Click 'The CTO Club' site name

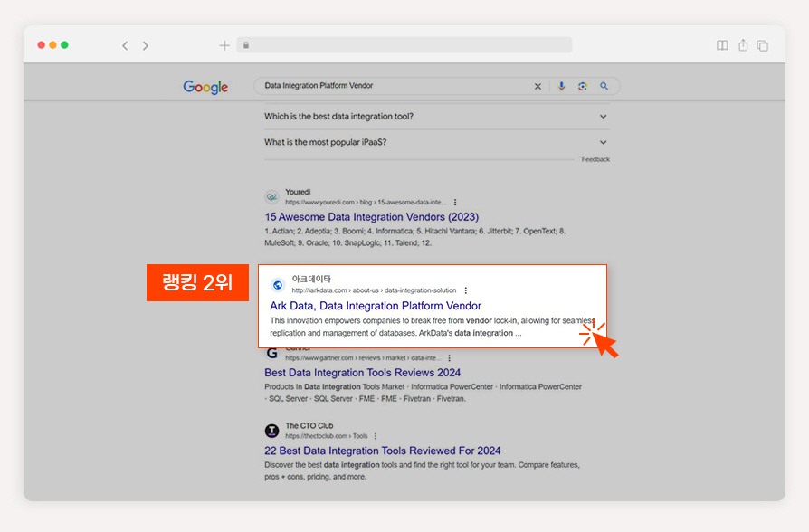[x=309, y=426]
